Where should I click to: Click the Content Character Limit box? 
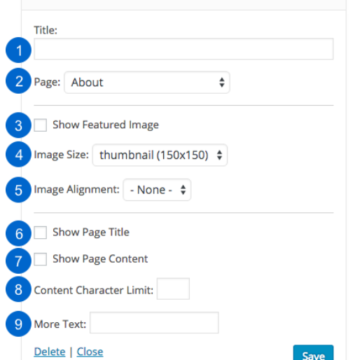pyautogui.click(x=173, y=289)
